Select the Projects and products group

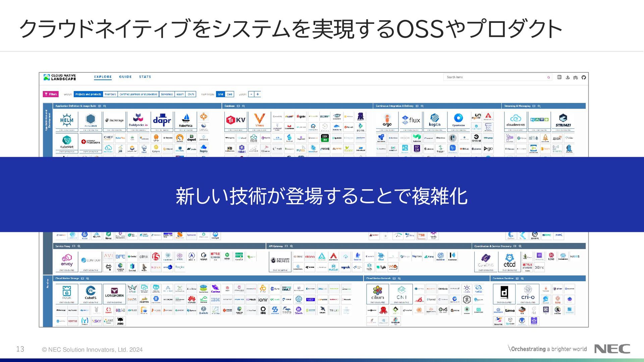click(x=88, y=94)
